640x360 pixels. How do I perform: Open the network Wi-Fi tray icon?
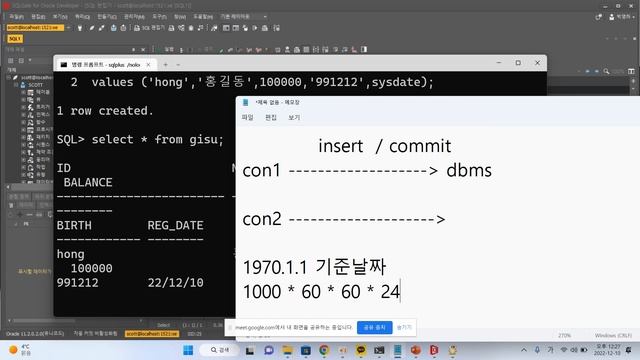(x=564, y=350)
